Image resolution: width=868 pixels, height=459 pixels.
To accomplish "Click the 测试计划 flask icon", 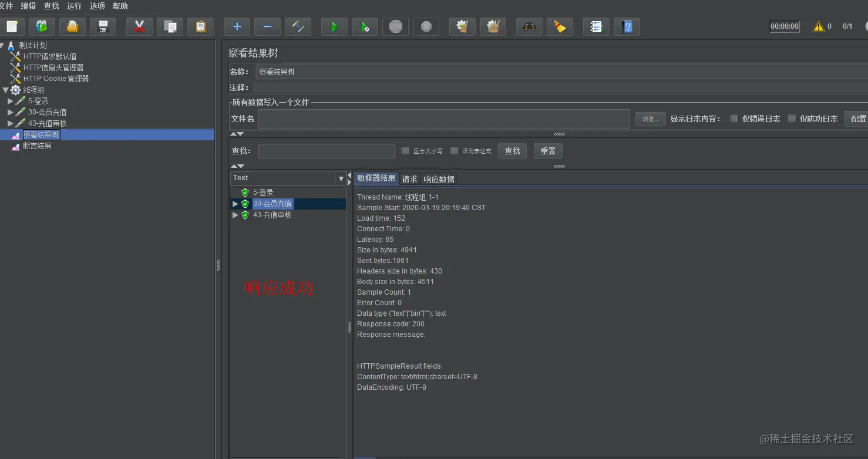I will [x=11, y=45].
